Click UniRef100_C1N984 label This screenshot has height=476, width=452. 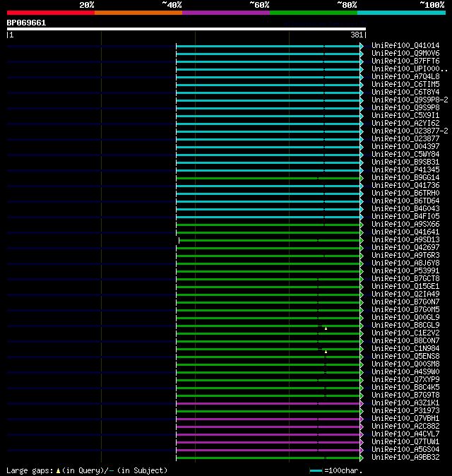[x=405, y=348]
